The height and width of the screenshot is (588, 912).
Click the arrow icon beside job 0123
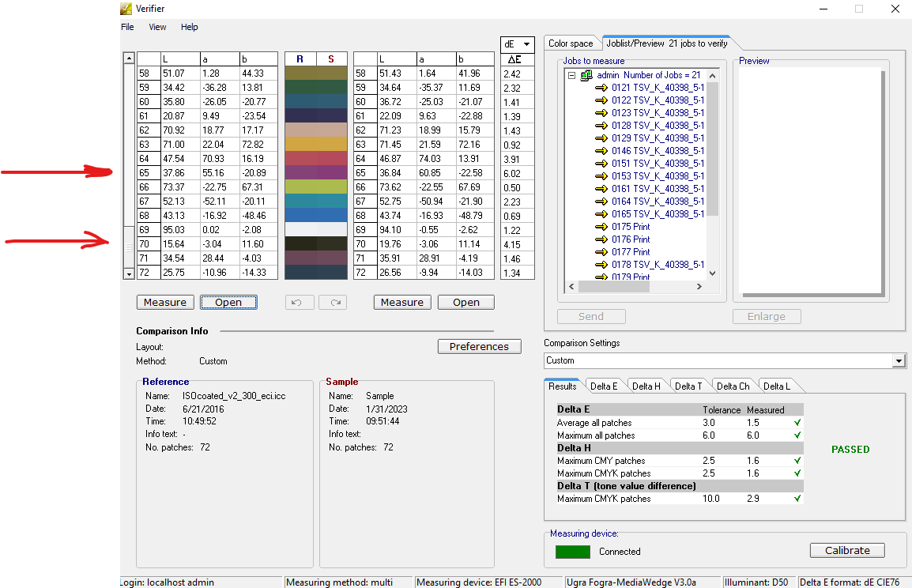click(x=601, y=113)
